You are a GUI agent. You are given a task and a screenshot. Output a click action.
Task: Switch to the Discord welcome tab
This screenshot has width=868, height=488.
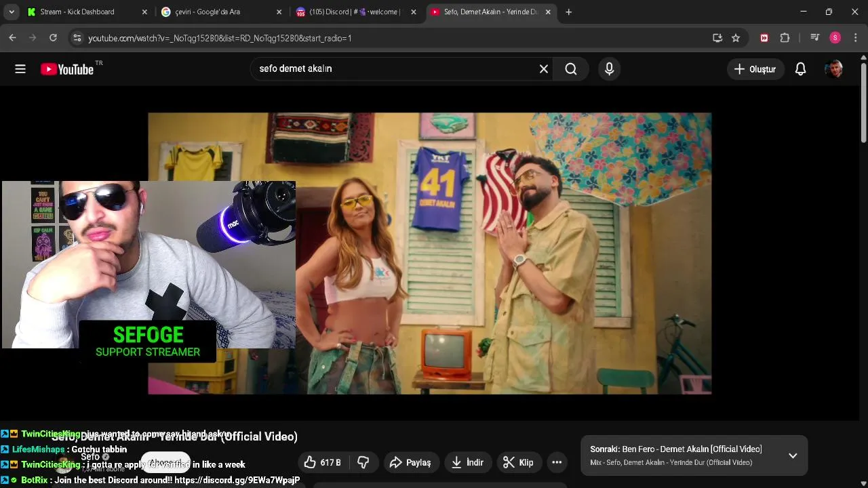coord(356,12)
